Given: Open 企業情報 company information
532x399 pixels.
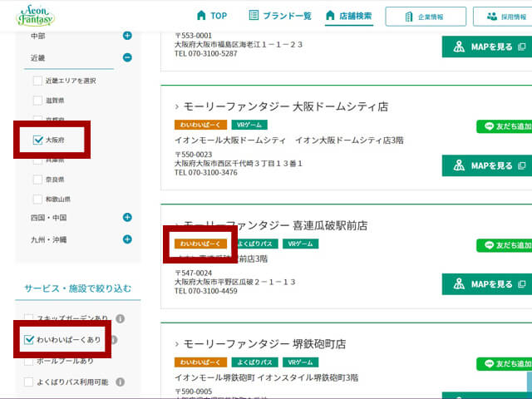Looking at the screenshot, I should click(426, 17).
